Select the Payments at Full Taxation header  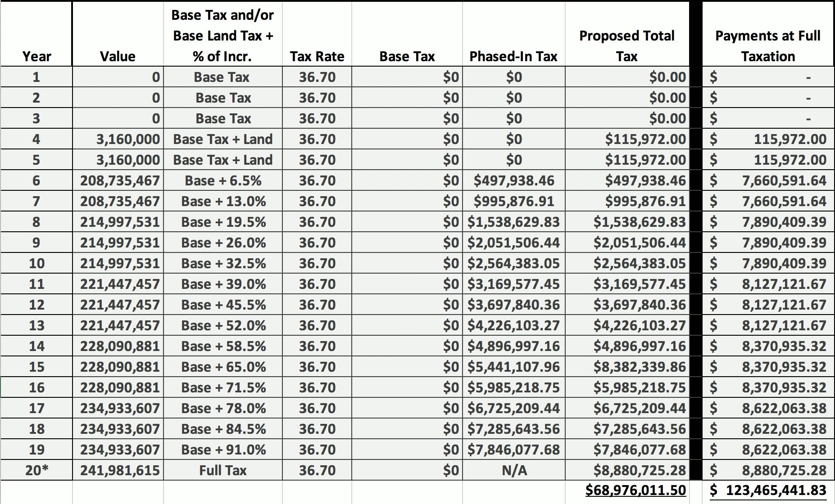tap(768, 46)
